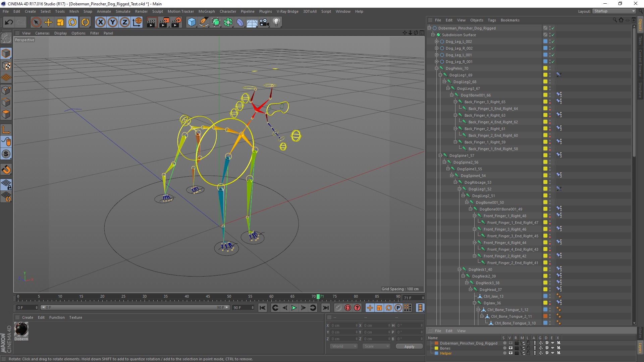Click the Camera object icon
Viewport: 644px width, 362px height.
[264, 22]
